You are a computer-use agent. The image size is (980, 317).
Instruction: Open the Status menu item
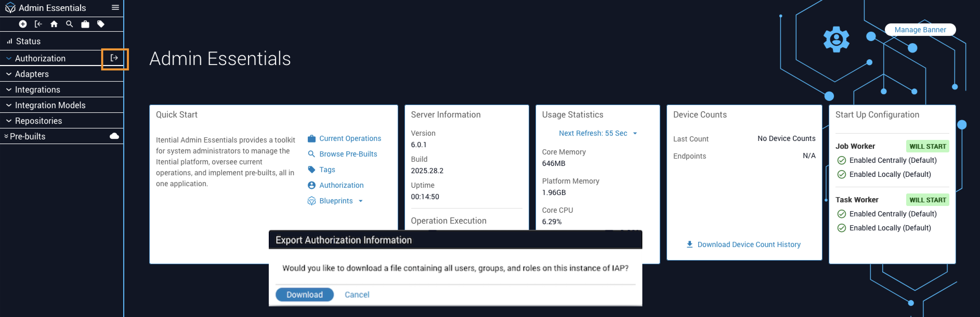[28, 41]
